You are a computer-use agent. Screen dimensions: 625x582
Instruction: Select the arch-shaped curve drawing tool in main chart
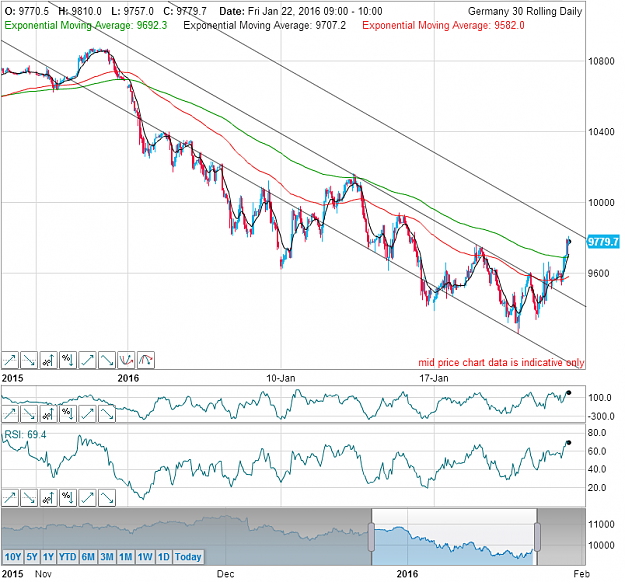tap(145, 360)
